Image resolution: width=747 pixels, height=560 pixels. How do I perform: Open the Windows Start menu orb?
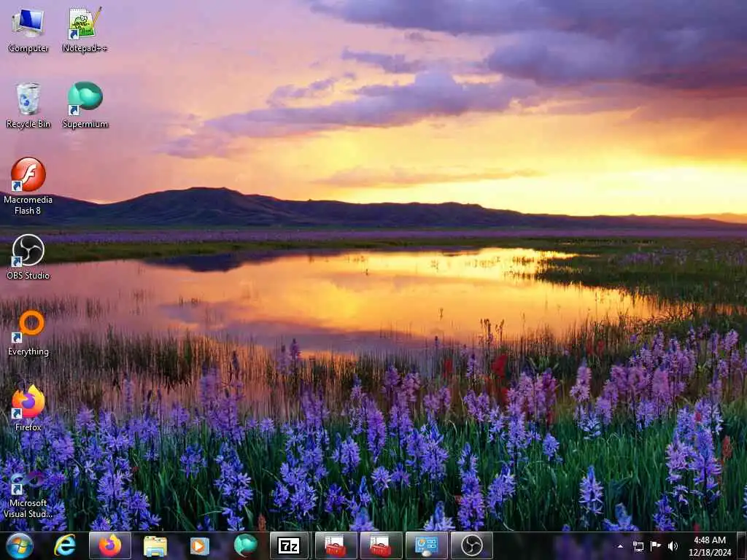pyautogui.click(x=20, y=545)
